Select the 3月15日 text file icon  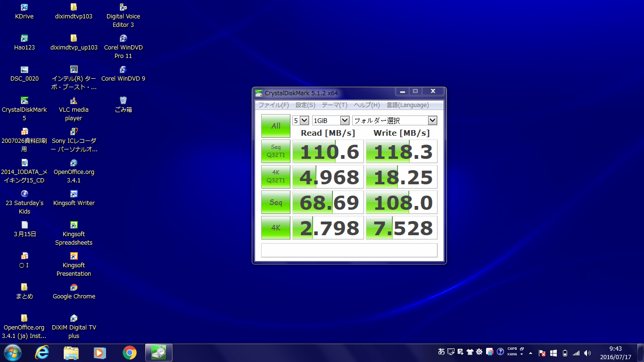click(x=25, y=229)
